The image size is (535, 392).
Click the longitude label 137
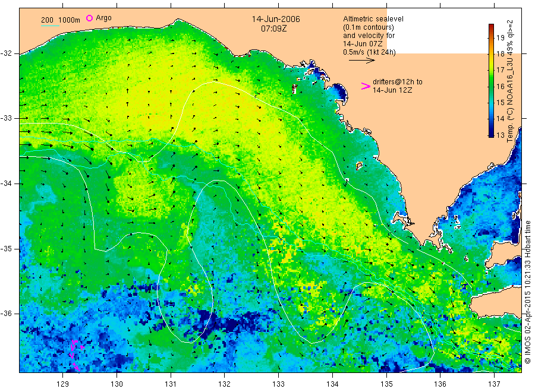[494, 384]
